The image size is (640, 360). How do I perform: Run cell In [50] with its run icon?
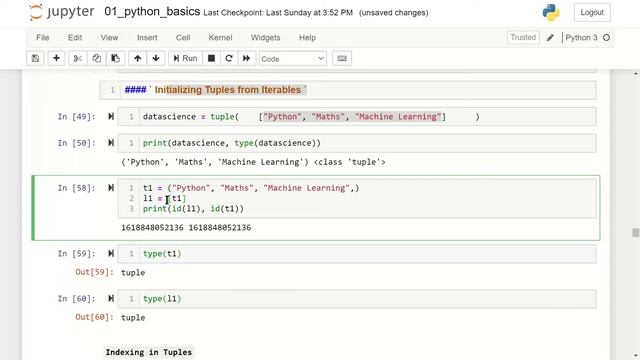click(111, 143)
